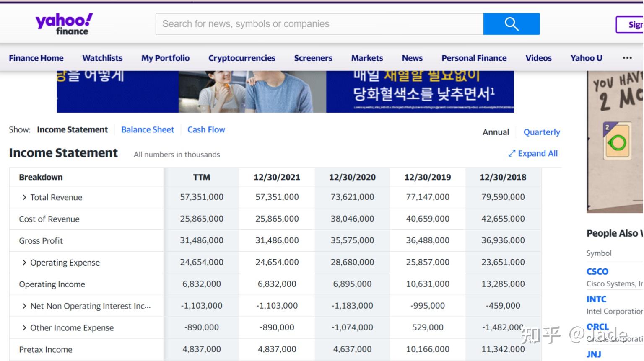
Task: Expand the Operating Expense row
Action: pos(24,262)
